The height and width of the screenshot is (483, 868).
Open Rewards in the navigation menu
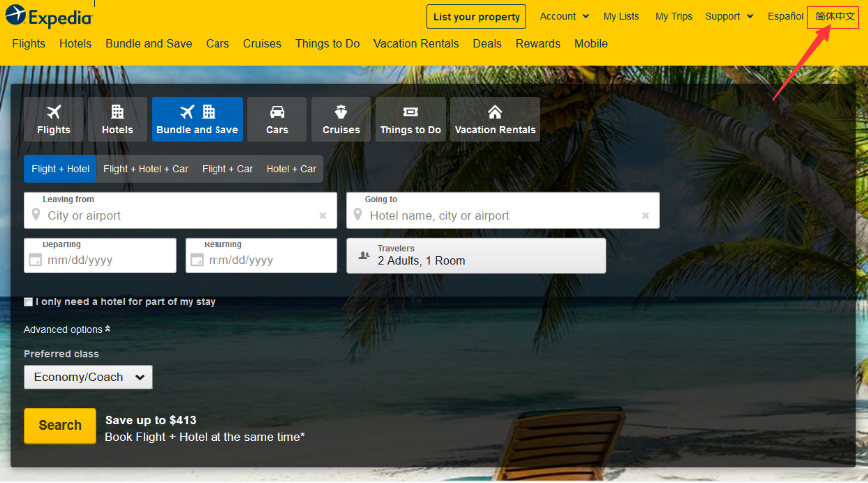pyautogui.click(x=538, y=44)
